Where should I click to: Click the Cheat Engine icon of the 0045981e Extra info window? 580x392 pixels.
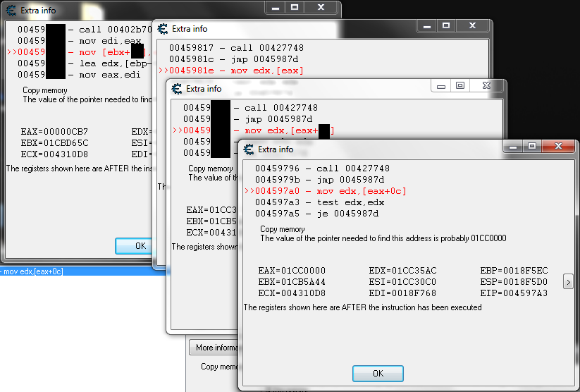pyautogui.click(x=163, y=29)
